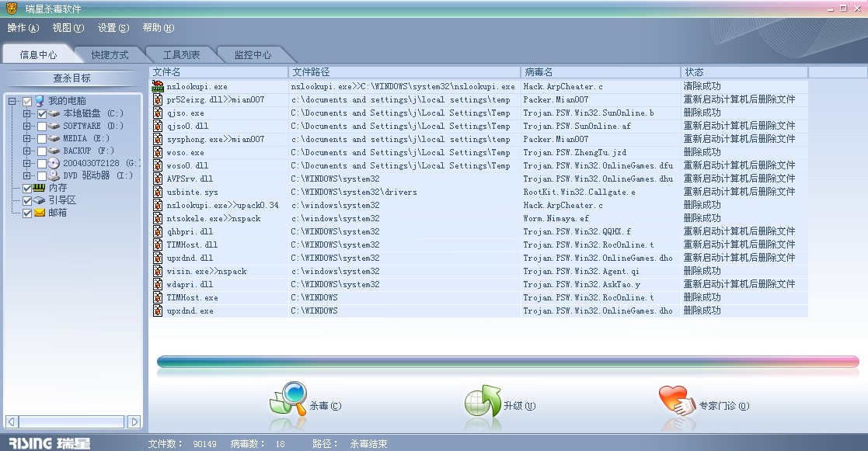Click the boot sector icon beside 引导区
This screenshot has height=451, width=868.
(x=40, y=200)
